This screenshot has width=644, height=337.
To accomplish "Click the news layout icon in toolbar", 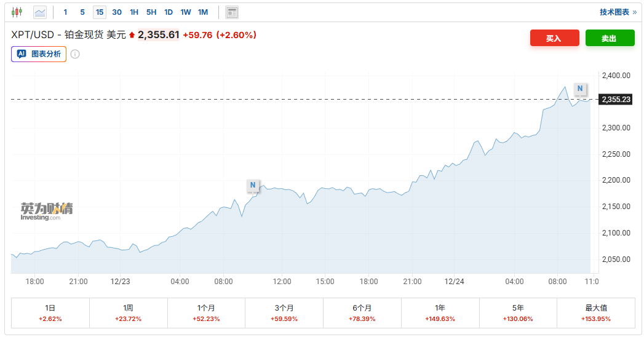I will click(232, 12).
